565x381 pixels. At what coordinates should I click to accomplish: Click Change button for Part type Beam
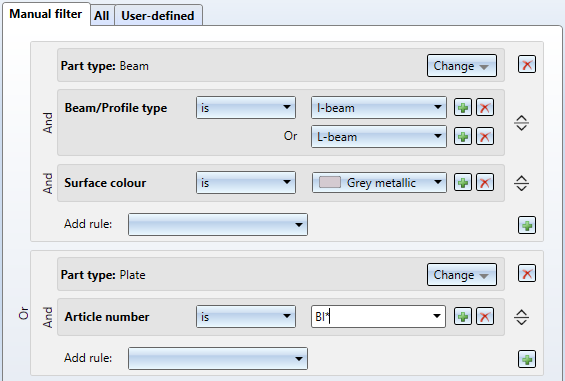(462, 66)
